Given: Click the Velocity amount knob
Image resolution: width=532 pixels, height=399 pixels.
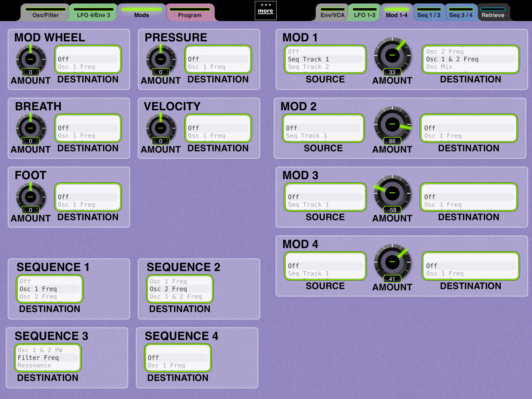Looking at the screenshot, I should [x=161, y=128].
